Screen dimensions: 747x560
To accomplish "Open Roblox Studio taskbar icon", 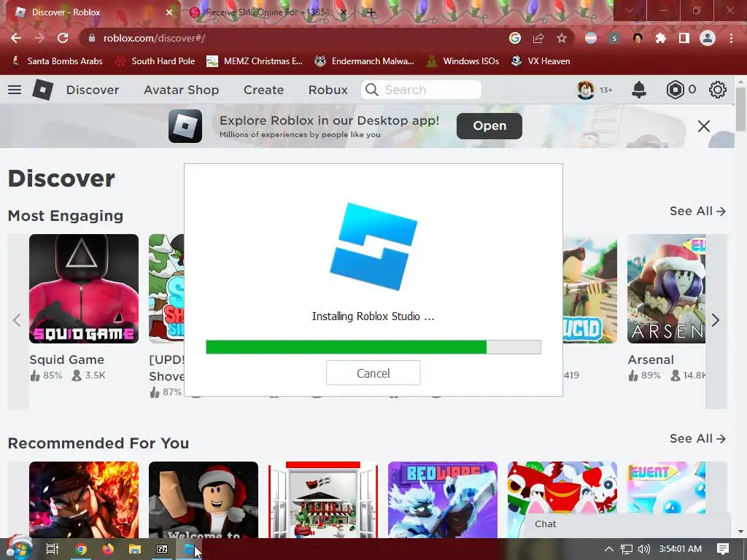I will pos(190,549).
